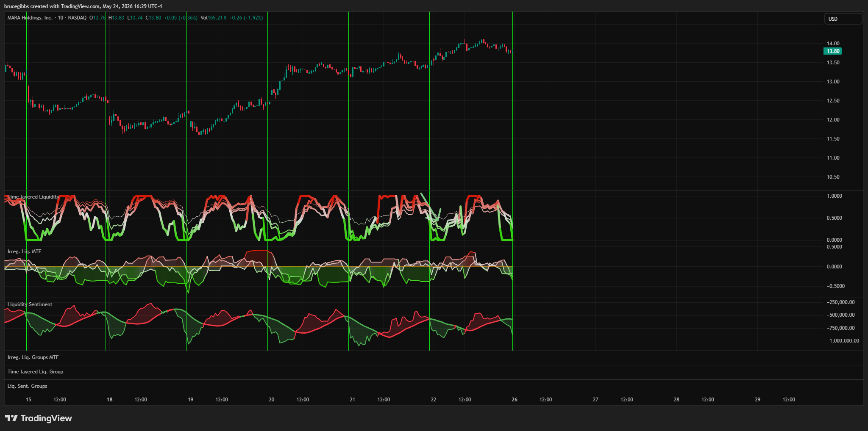Click the TradingView logo at the bottom
The height and width of the screenshot is (431, 868).
[x=39, y=418]
